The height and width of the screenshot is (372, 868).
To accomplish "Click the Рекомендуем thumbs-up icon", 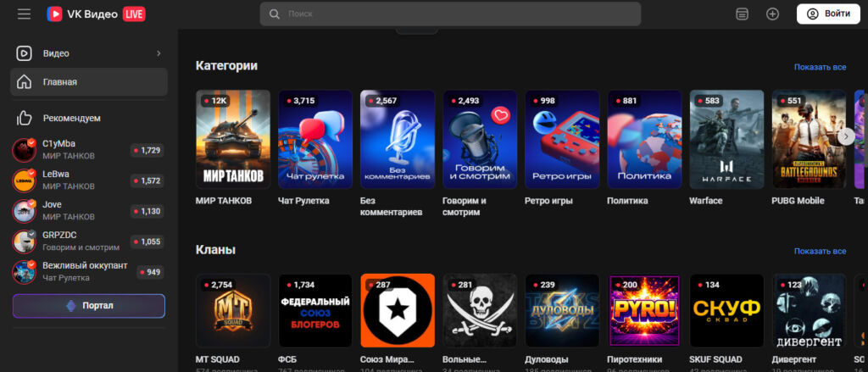I will (x=24, y=118).
